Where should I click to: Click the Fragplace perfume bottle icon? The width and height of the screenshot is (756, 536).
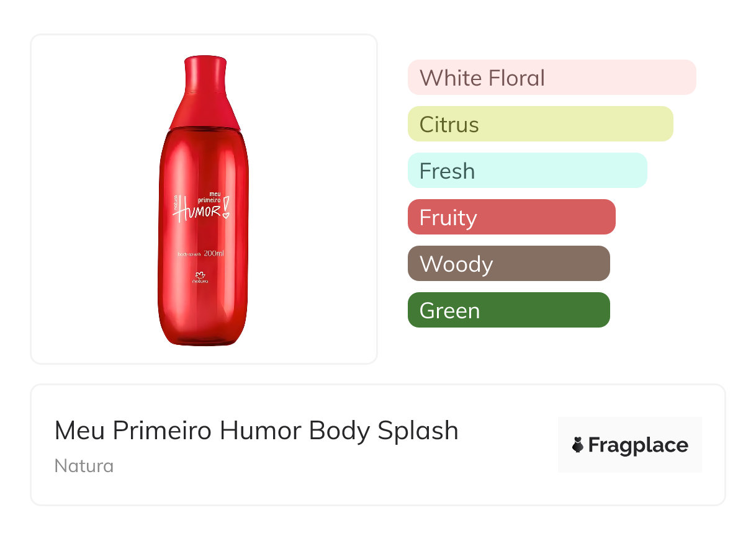[x=578, y=445]
